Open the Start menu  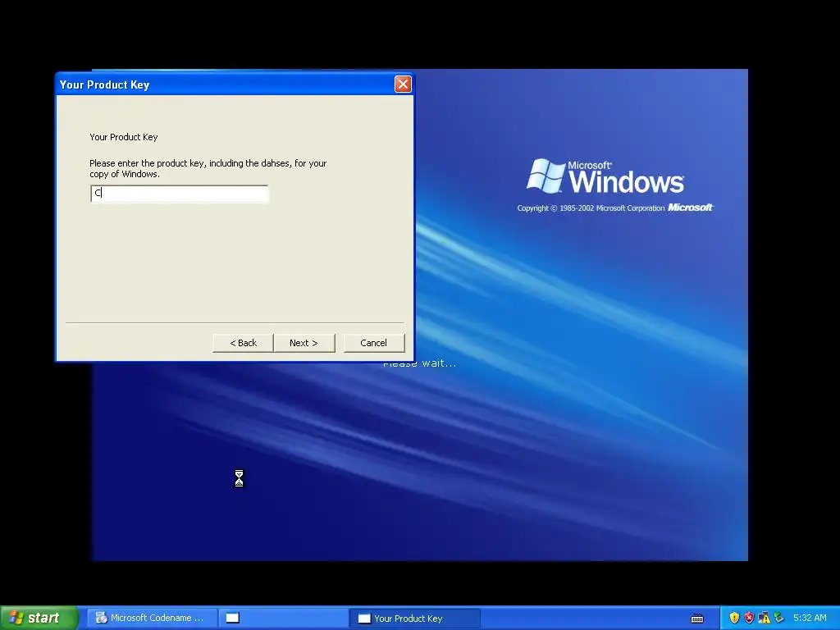click(x=39, y=618)
